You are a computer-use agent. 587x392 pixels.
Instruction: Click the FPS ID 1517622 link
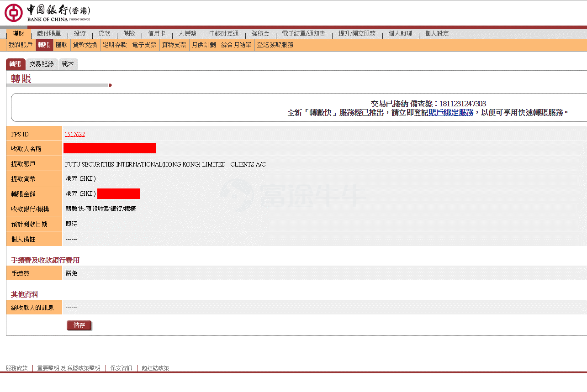[x=74, y=134]
